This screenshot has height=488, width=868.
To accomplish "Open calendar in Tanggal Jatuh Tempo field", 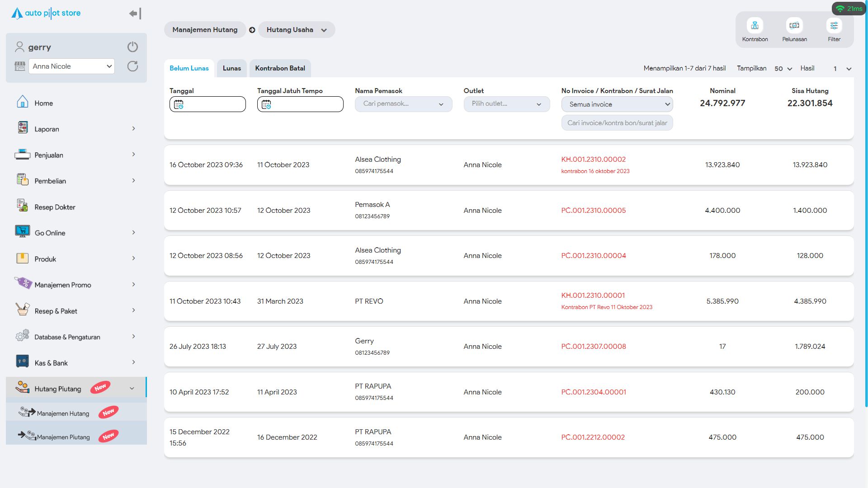I will pyautogui.click(x=267, y=104).
